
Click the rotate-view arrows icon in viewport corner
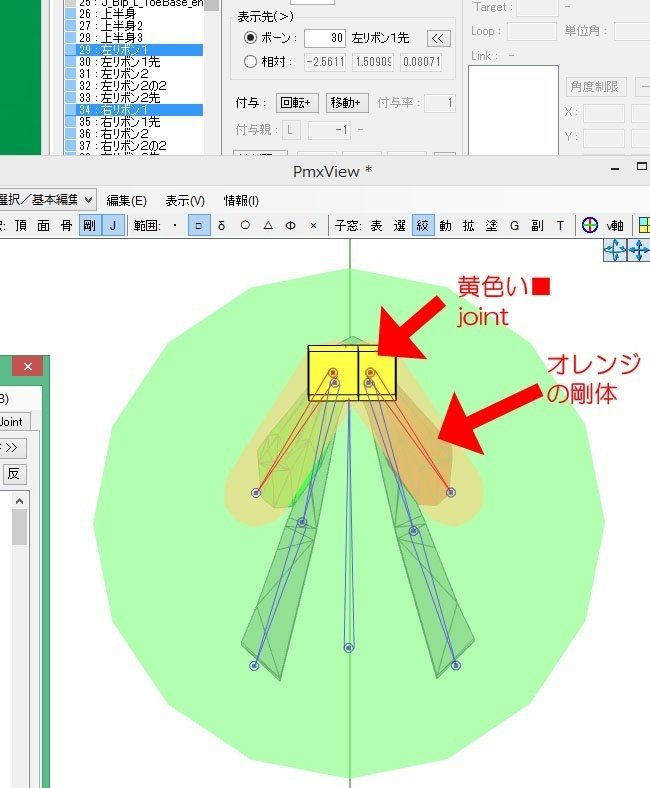pos(615,250)
